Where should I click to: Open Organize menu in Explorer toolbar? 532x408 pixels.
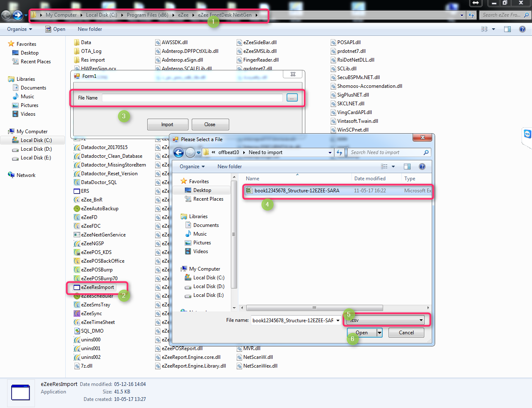point(20,29)
